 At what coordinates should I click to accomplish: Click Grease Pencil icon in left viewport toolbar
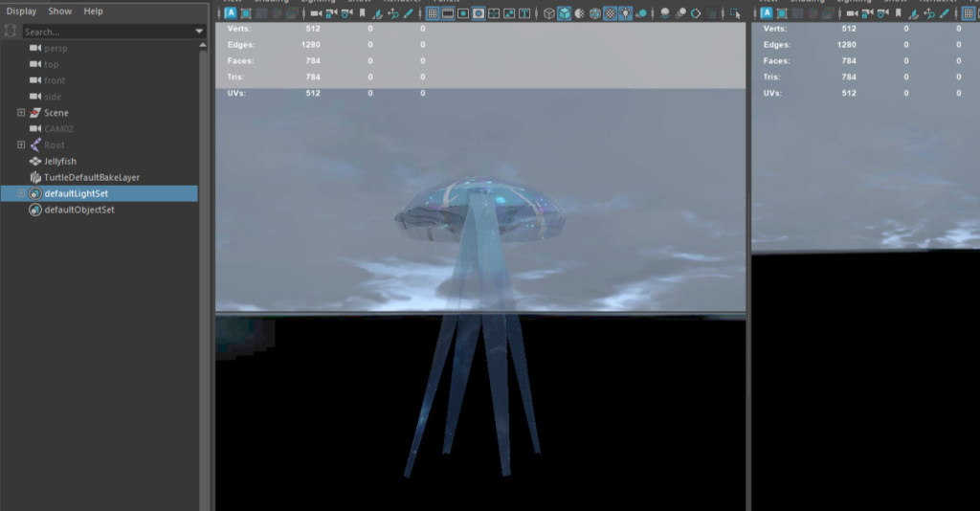[408, 13]
